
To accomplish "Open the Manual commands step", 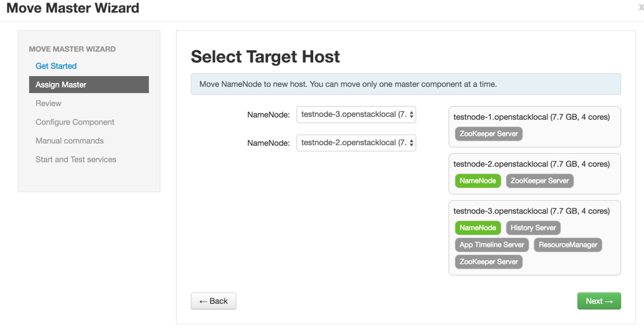I will pyautogui.click(x=69, y=141).
